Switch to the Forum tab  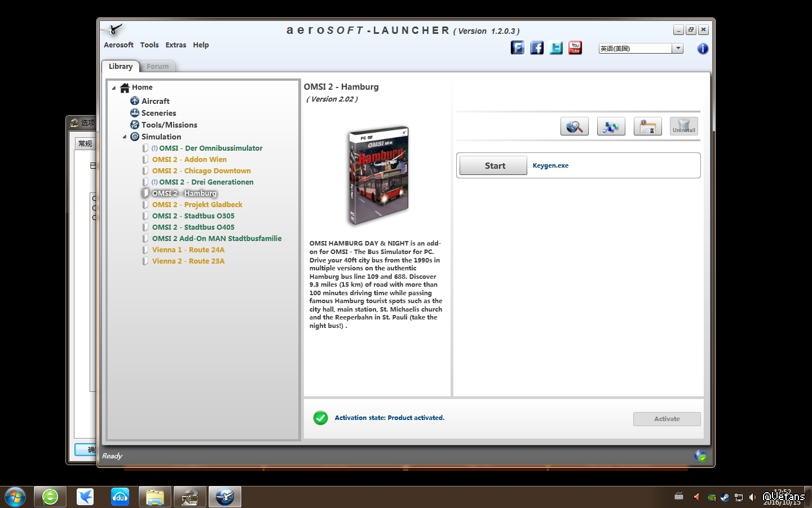158,67
